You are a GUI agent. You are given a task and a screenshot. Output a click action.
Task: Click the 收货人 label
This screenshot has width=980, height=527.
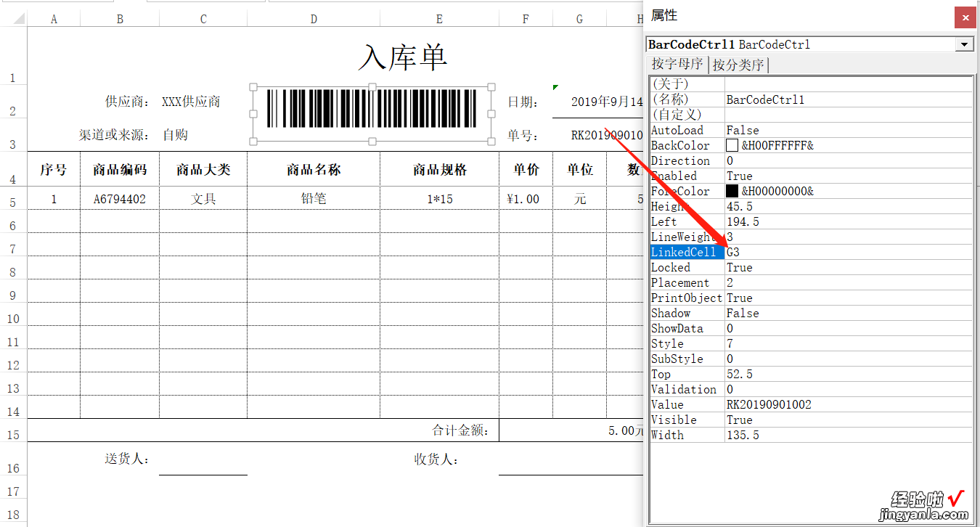(x=436, y=459)
